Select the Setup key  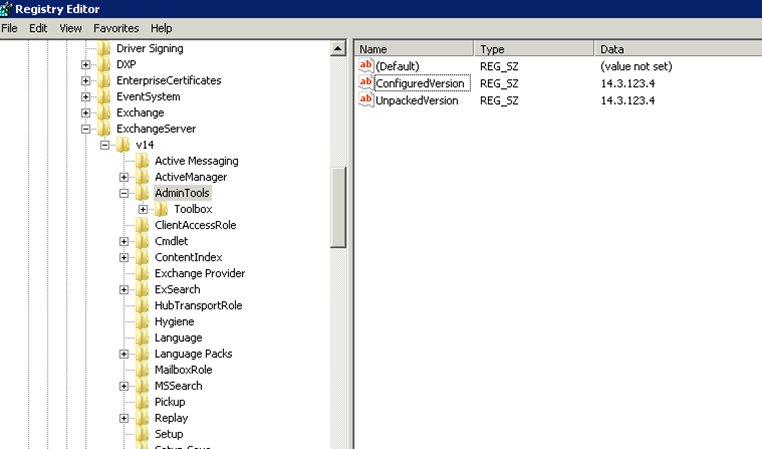(x=169, y=434)
